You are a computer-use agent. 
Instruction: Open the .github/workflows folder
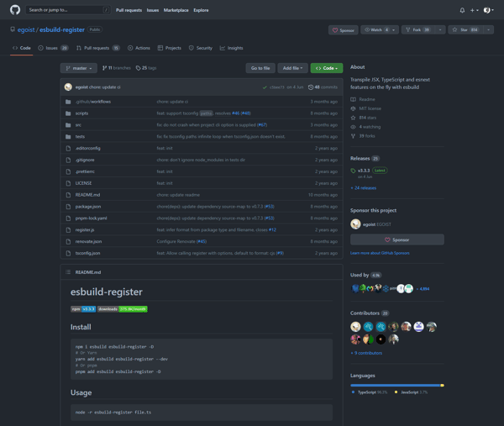pyautogui.click(x=93, y=102)
